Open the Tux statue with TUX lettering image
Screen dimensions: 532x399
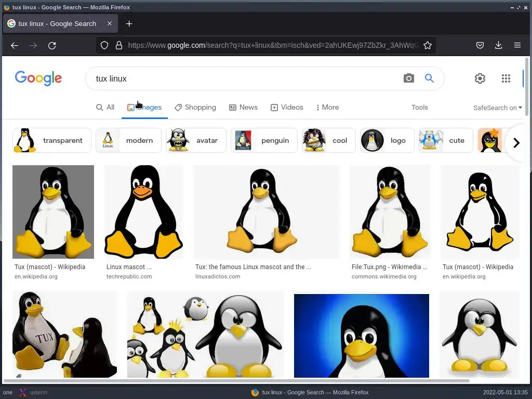tap(65, 335)
